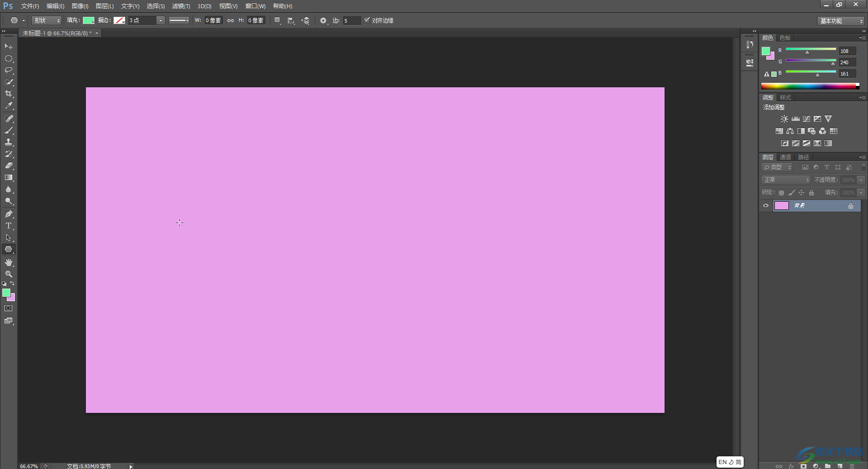The image size is (868, 469).
Task: Toggle lock position icon
Action: click(x=801, y=193)
